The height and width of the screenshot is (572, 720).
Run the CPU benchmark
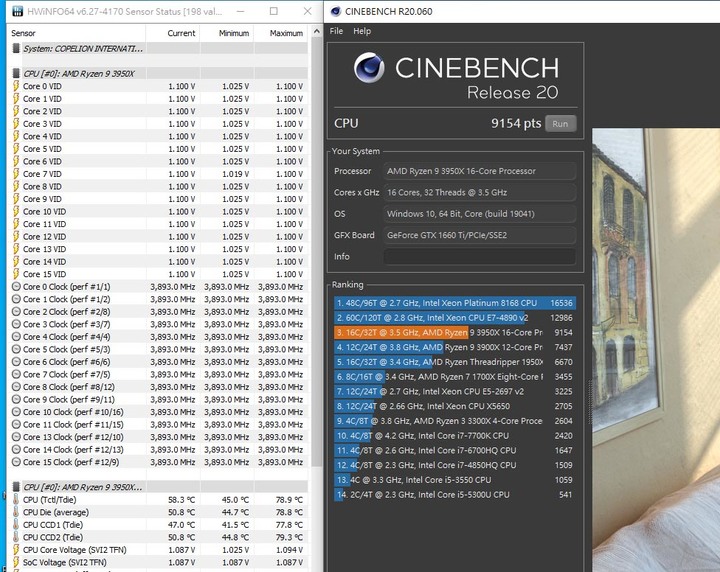tap(560, 124)
